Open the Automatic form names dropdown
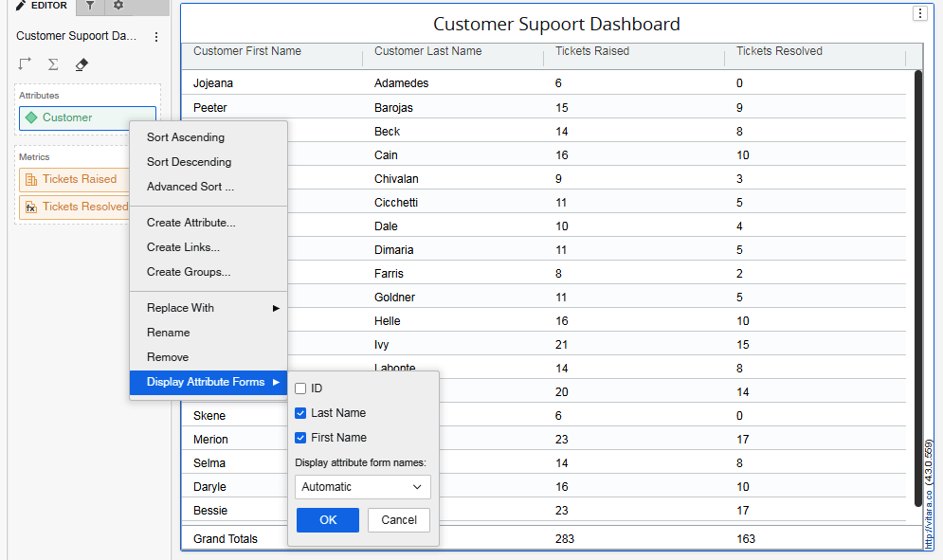The height and width of the screenshot is (560, 943). coord(362,486)
